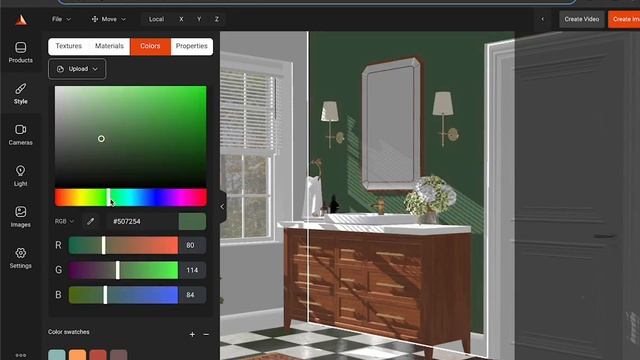The width and height of the screenshot is (640, 360).
Task: Adjust the B blue channel slider
Action: tap(123, 295)
